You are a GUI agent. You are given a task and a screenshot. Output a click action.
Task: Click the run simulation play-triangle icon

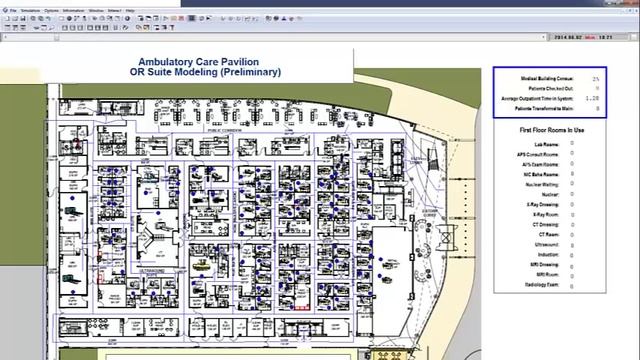(166, 18)
